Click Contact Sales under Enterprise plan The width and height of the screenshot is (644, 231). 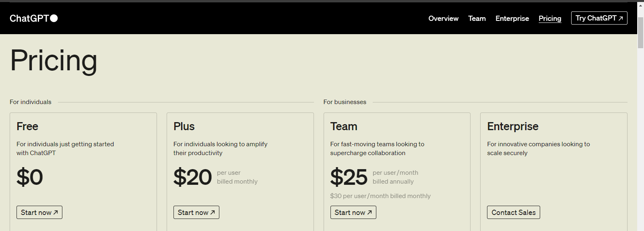(x=514, y=212)
